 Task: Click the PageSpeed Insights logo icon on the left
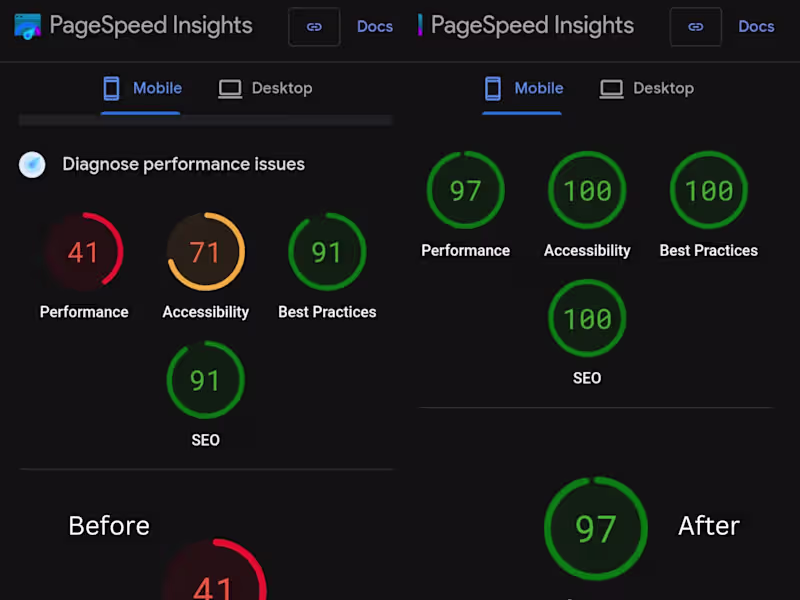(x=27, y=26)
